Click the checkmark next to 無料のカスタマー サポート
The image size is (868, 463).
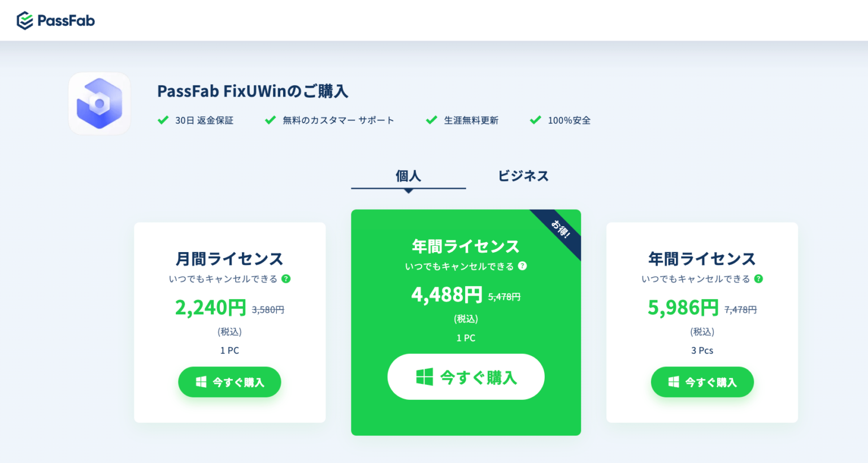(x=270, y=120)
